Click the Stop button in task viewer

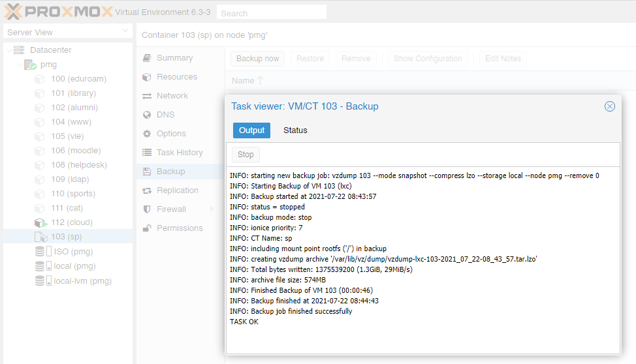tap(246, 155)
